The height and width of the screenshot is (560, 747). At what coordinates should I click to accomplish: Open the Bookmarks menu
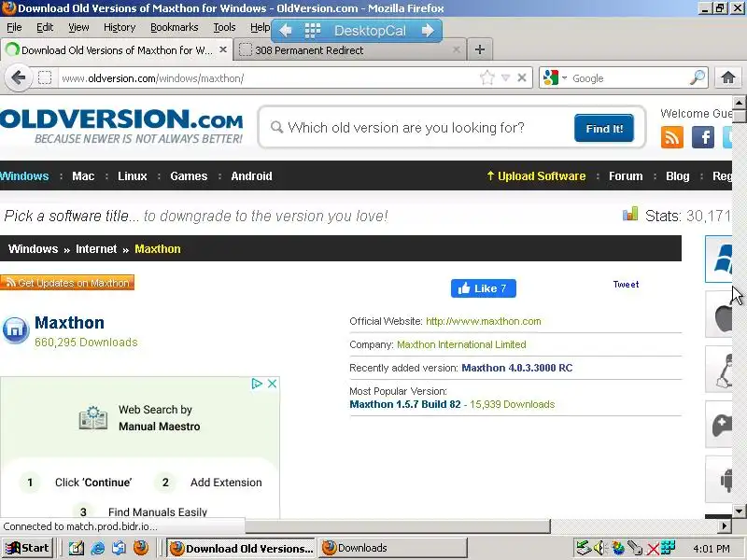pos(175,27)
